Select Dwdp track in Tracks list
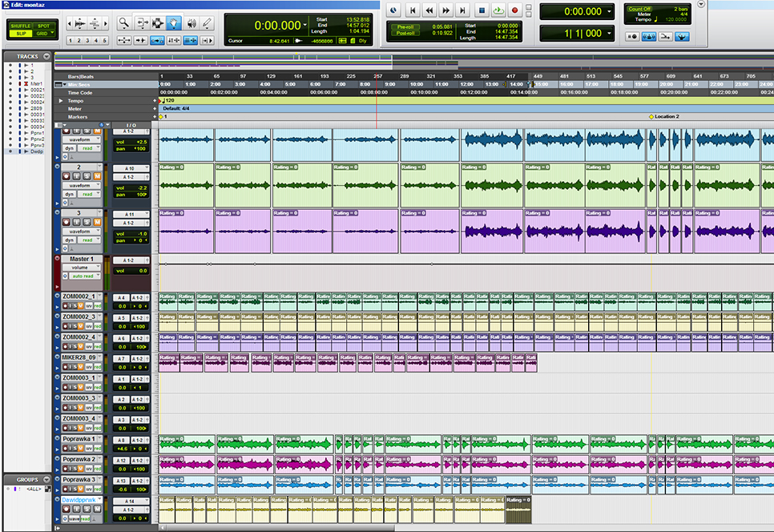The height and width of the screenshot is (532, 774). [x=38, y=151]
